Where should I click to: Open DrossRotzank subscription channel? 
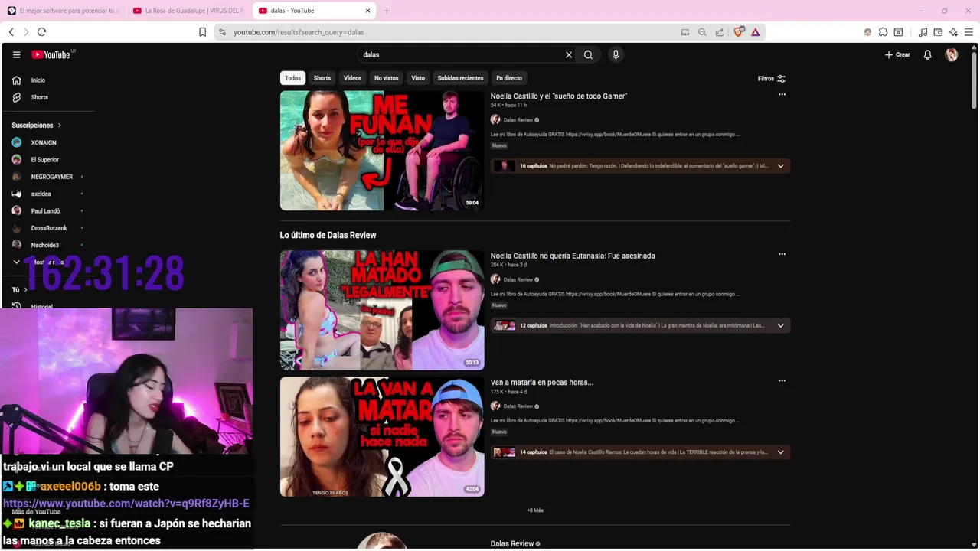(x=49, y=228)
